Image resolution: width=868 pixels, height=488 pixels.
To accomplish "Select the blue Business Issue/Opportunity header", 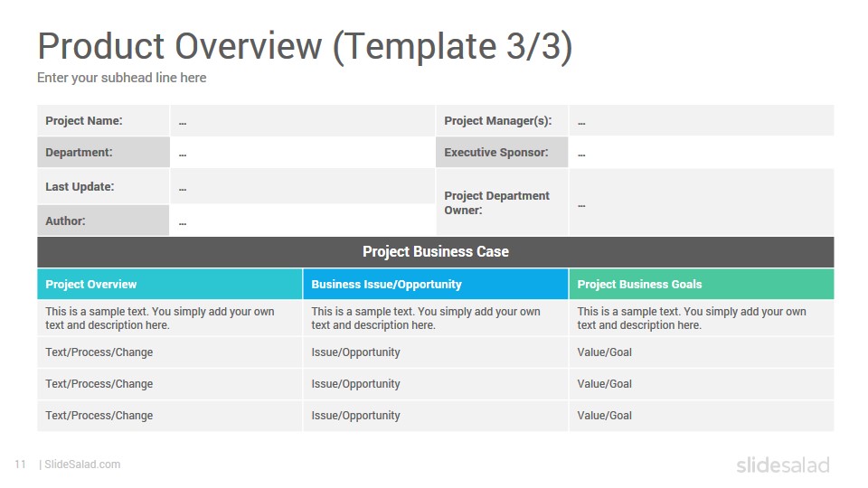I will click(436, 285).
